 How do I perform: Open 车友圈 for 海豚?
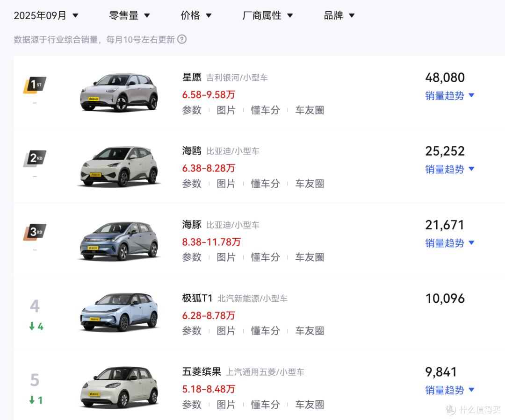[x=310, y=257]
